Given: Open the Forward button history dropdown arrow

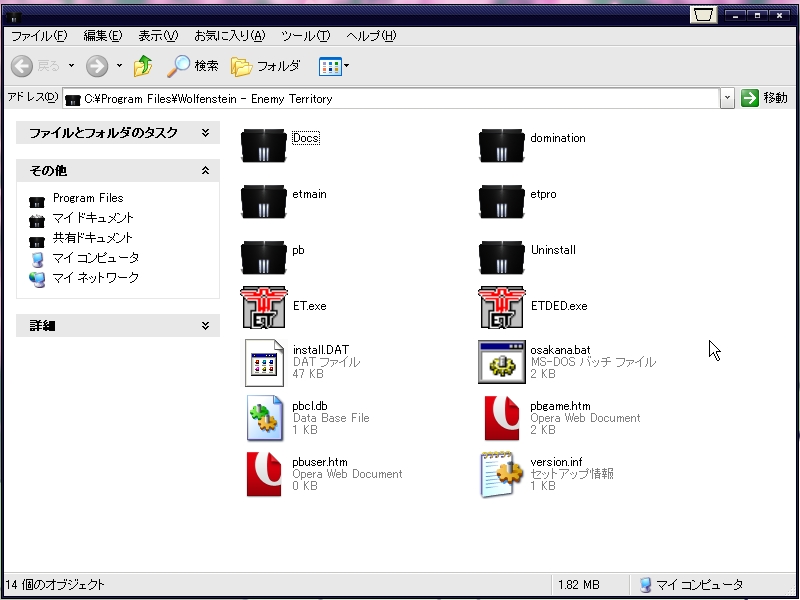Looking at the screenshot, I should point(119,65).
